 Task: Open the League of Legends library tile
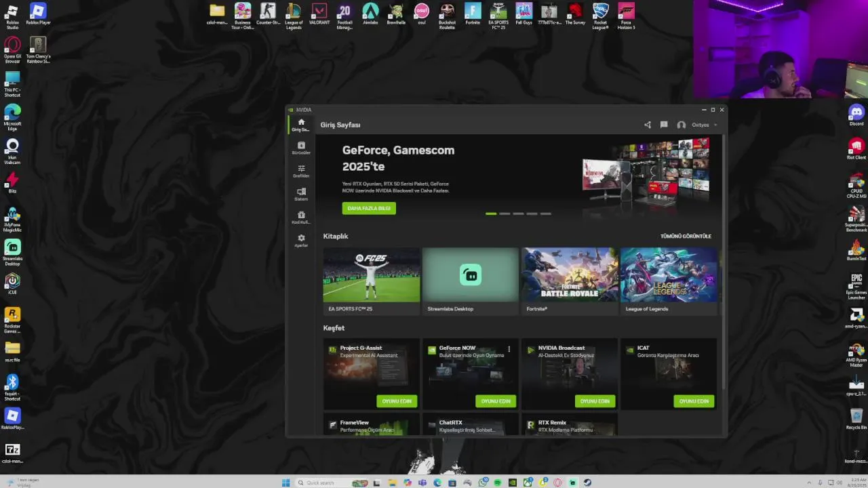(x=669, y=281)
